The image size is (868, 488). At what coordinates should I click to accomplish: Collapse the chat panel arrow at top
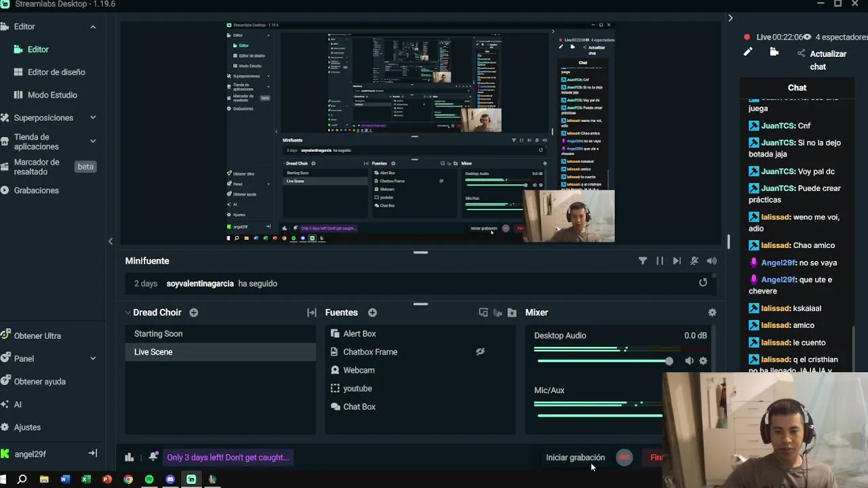coord(730,18)
